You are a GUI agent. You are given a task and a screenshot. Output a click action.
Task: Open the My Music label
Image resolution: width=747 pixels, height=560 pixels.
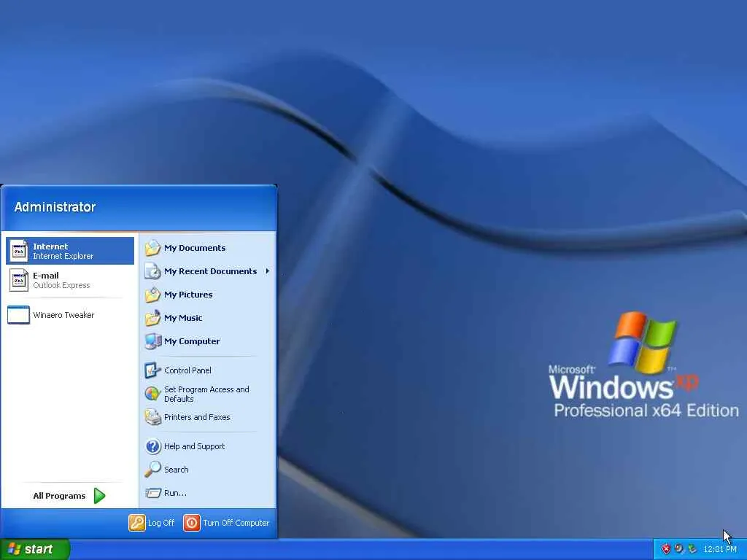pos(183,318)
